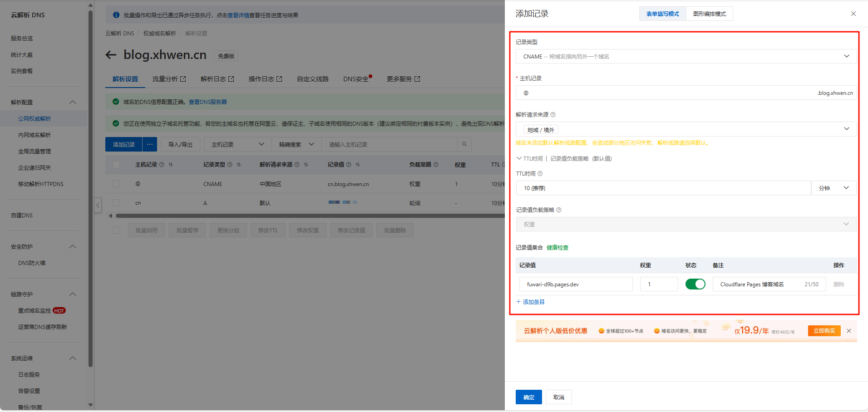This screenshot has width=868, height=412.
Task: Toggle the record status switch off
Action: pyautogui.click(x=695, y=284)
